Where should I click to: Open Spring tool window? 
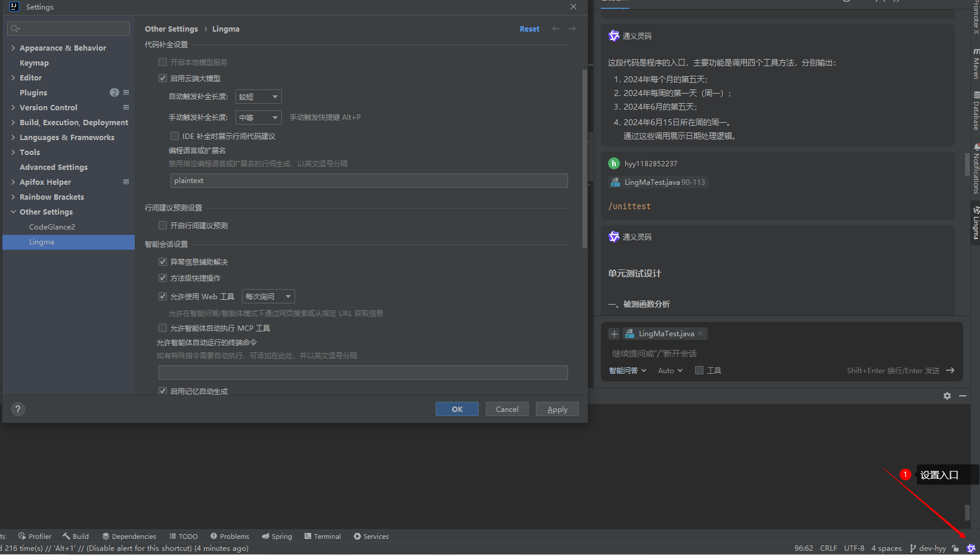277,536
